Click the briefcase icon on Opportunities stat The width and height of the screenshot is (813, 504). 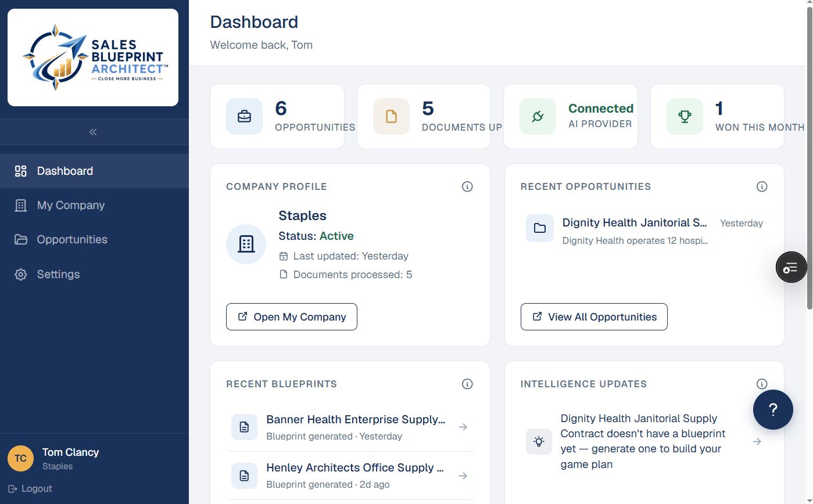pyautogui.click(x=245, y=116)
